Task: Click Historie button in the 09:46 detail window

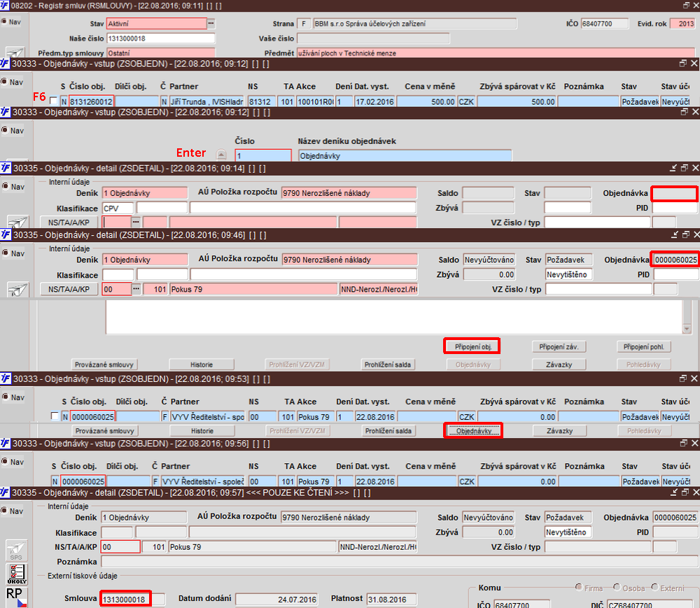Action: click(202, 365)
